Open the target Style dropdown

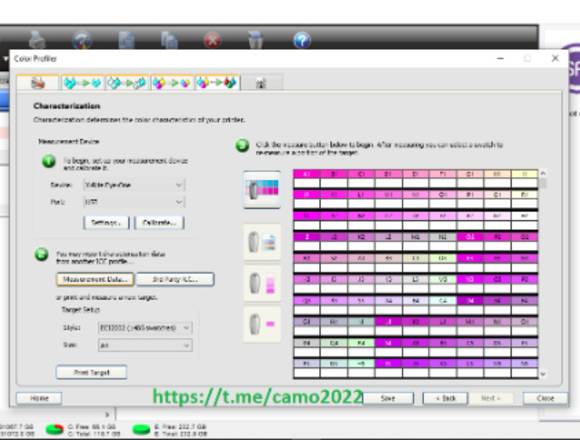(145, 328)
